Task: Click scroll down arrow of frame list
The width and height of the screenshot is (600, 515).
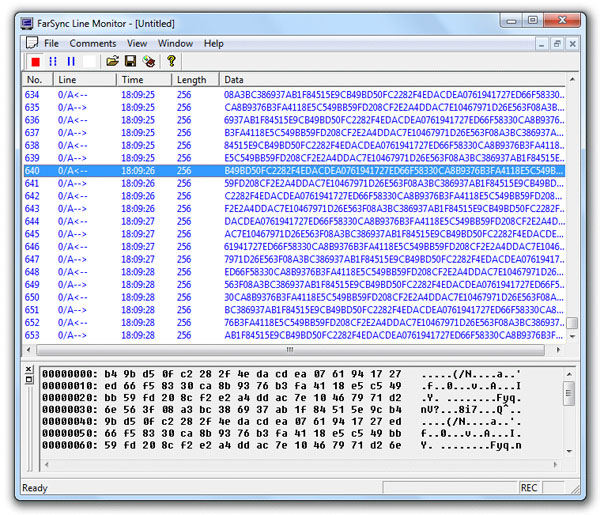Action: [x=572, y=336]
